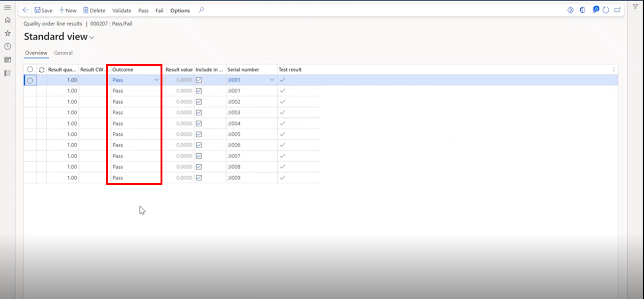Screen dimensions: 644x299
Task: Click the back arrow icon
Action: pyautogui.click(x=26, y=10)
